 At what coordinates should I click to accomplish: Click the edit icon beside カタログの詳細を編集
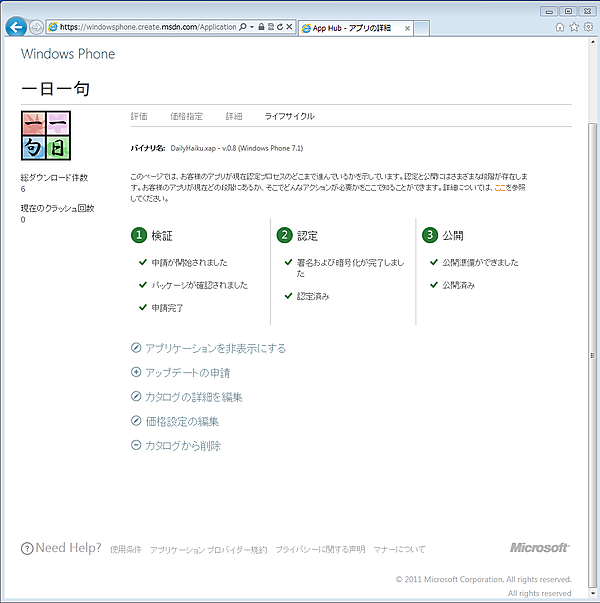coord(136,396)
